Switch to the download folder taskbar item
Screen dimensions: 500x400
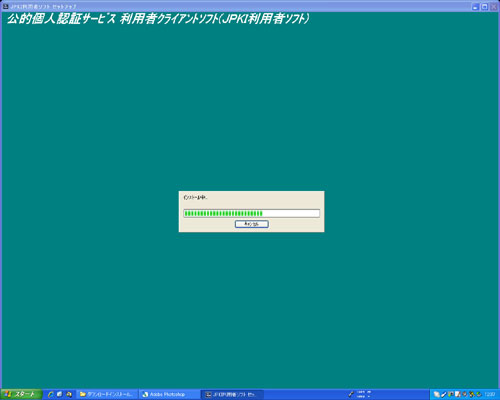pyautogui.click(x=107, y=394)
